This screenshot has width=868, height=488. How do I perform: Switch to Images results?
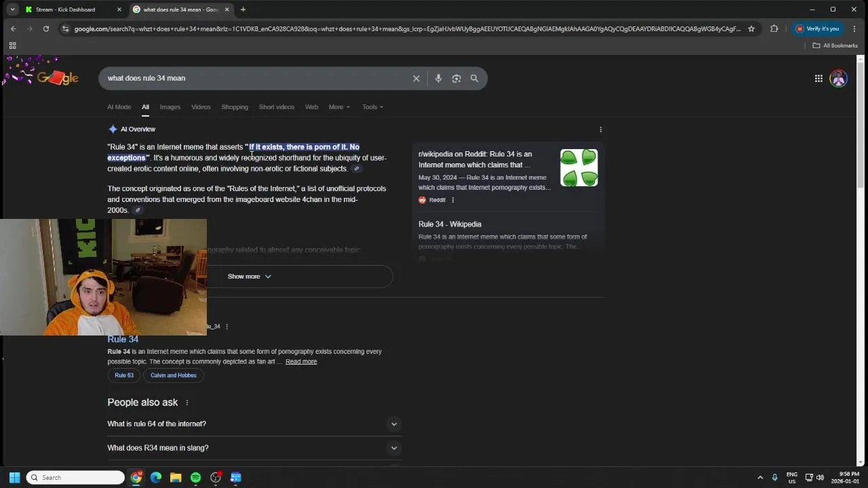pos(170,107)
